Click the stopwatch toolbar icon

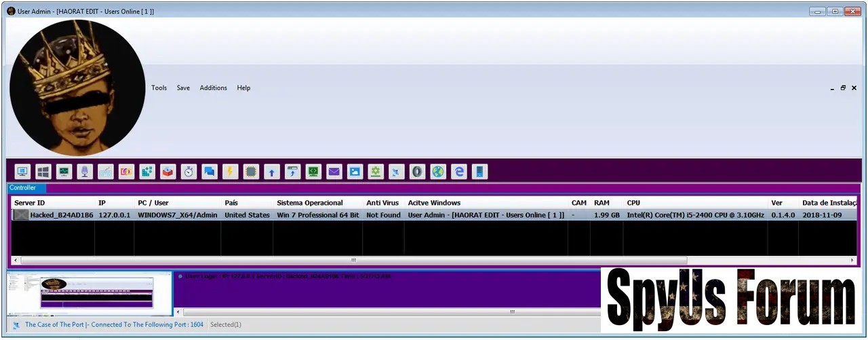coord(189,172)
